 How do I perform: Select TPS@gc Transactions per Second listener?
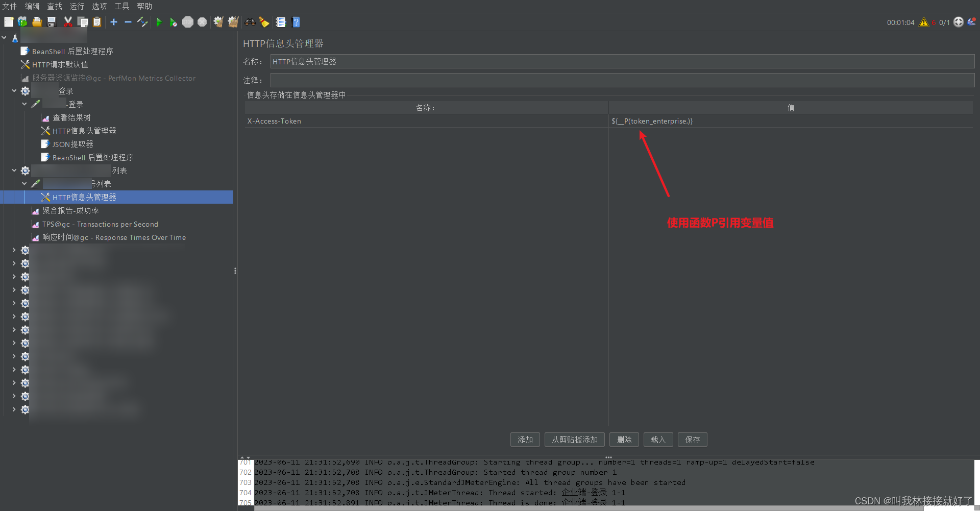(x=95, y=224)
